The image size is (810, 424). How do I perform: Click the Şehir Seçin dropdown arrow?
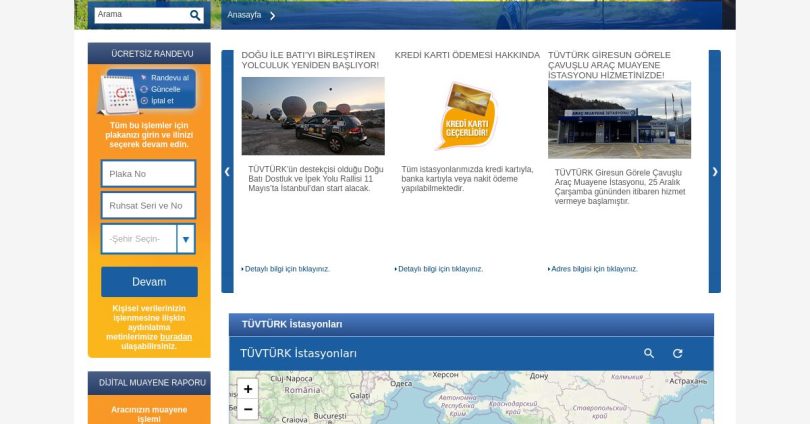click(x=186, y=239)
